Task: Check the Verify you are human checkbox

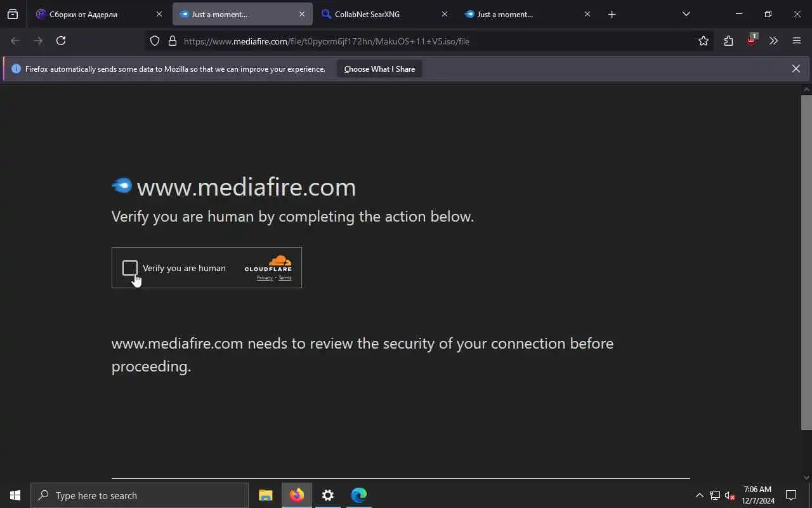Action: tap(130, 268)
